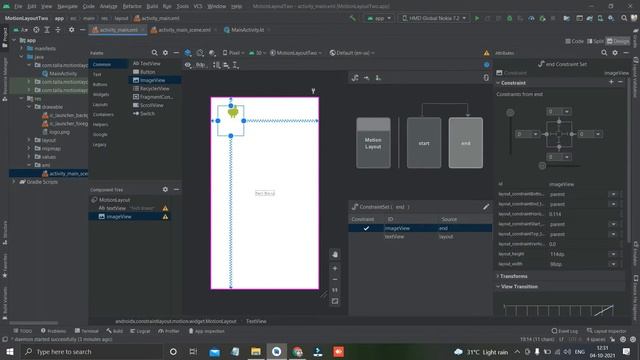Open the API 30 version dropdown
The height and width of the screenshot is (360, 640).
(x=257, y=53)
